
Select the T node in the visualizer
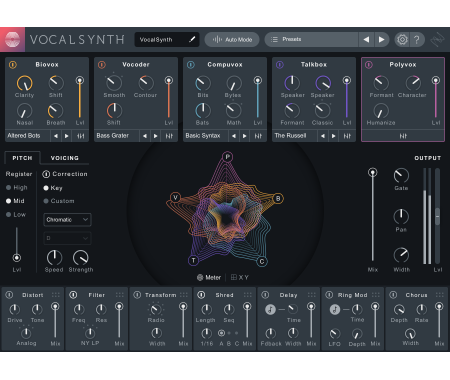[194, 260]
